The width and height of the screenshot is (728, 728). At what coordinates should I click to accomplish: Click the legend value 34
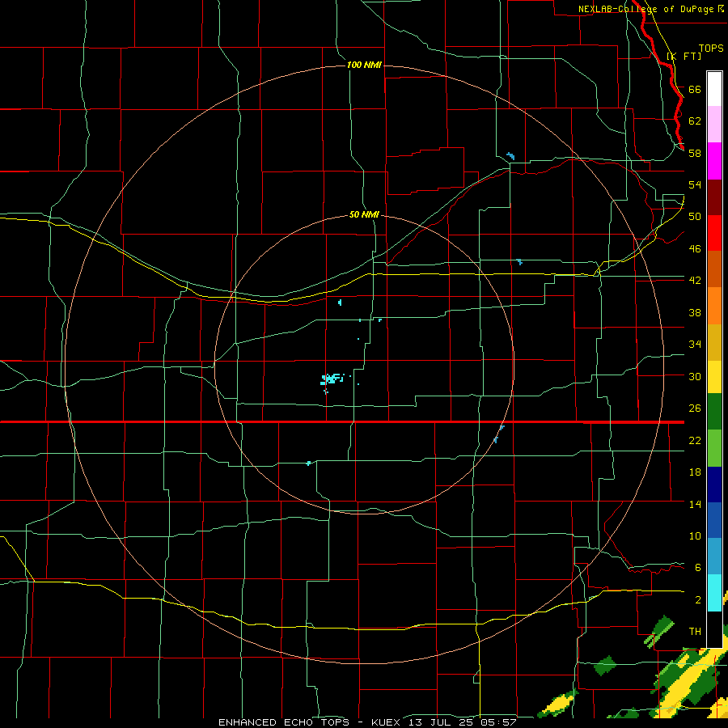pyautogui.click(x=695, y=345)
